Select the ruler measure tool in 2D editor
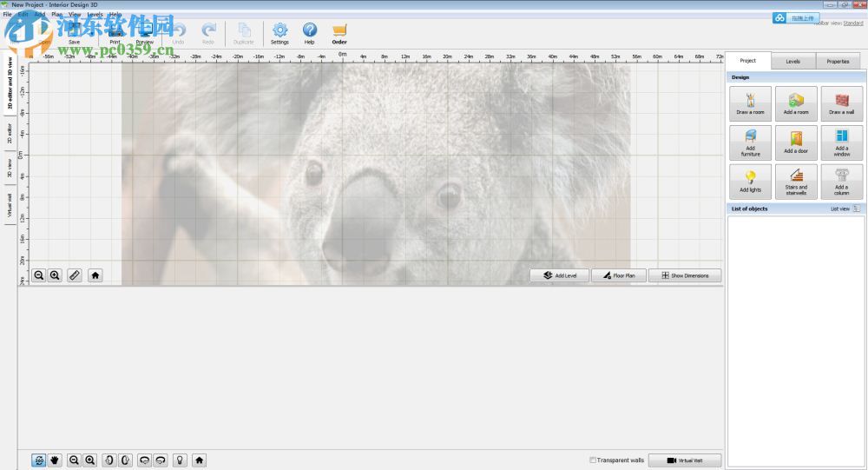The width and height of the screenshot is (868, 470). coord(75,275)
